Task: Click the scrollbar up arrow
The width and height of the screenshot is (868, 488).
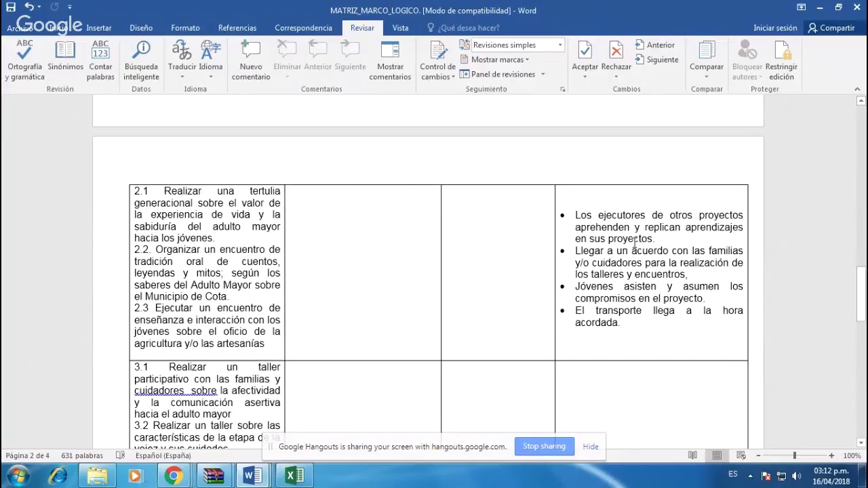Action: point(861,101)
